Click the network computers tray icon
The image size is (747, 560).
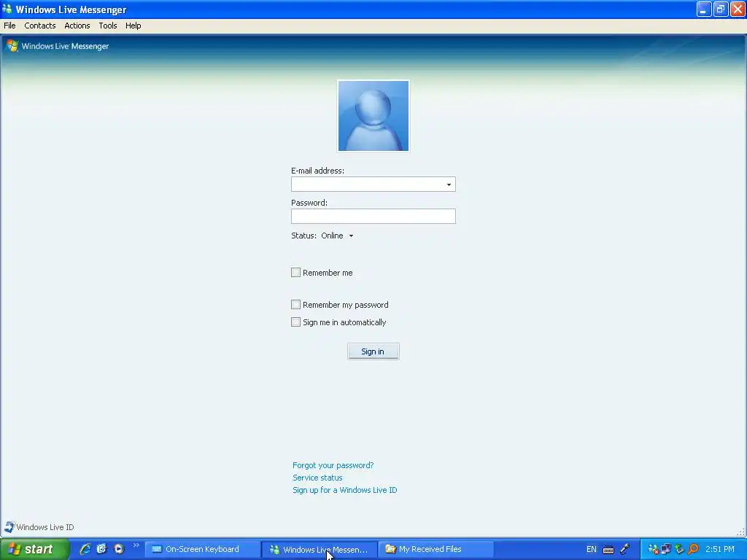coord(666,549)
